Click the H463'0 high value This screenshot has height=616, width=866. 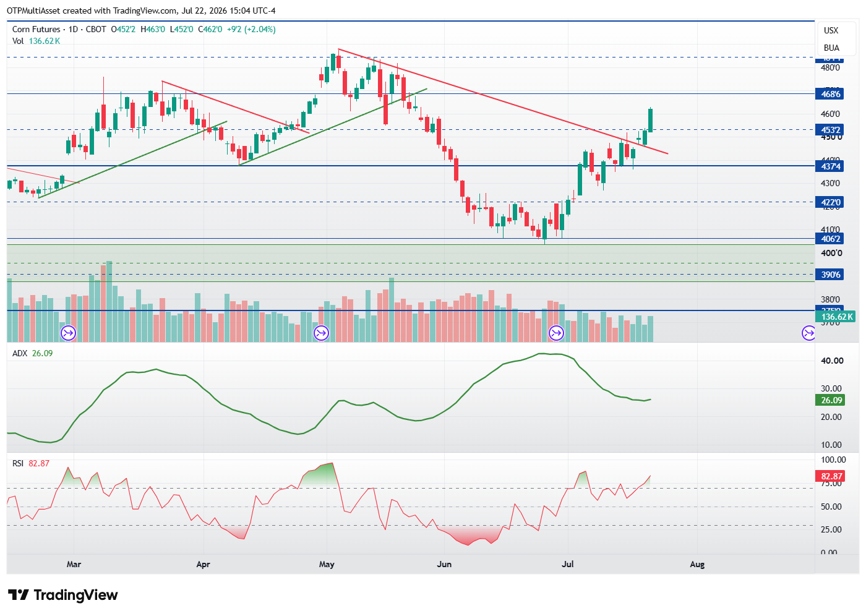pyautogui.click(x=153, y=29)
